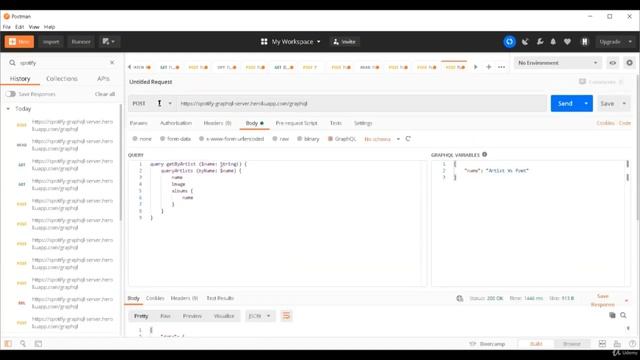Open the File menu
The image size is (640, 360).
point(7,27)
